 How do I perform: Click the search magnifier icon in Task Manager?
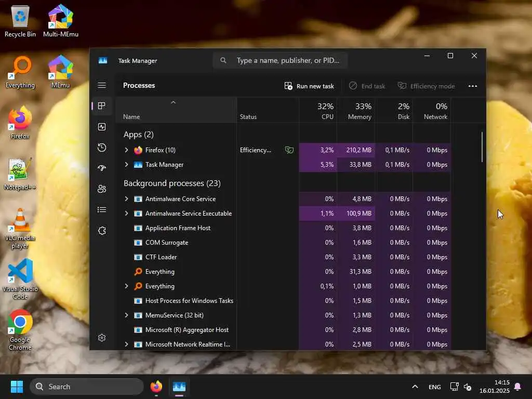pos(223,60)
